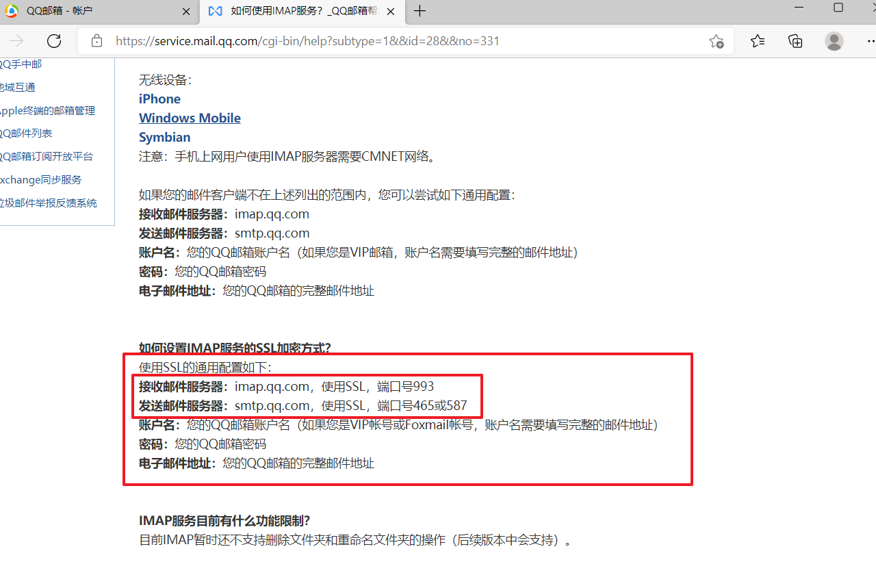Open QQ邮箱订阅开放平台 in the sidebar
The height and width of the screenshot is (588, 876).
47,156
